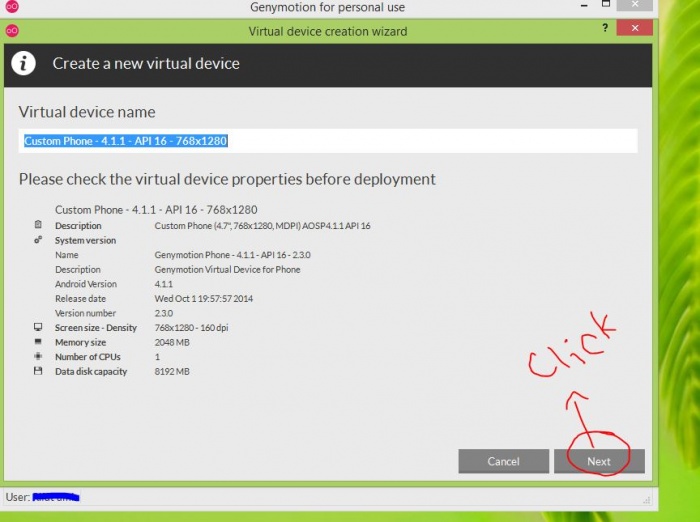Click the 'Android Version' label
Screen dimensions: 700x522
[x=86, y=284]
